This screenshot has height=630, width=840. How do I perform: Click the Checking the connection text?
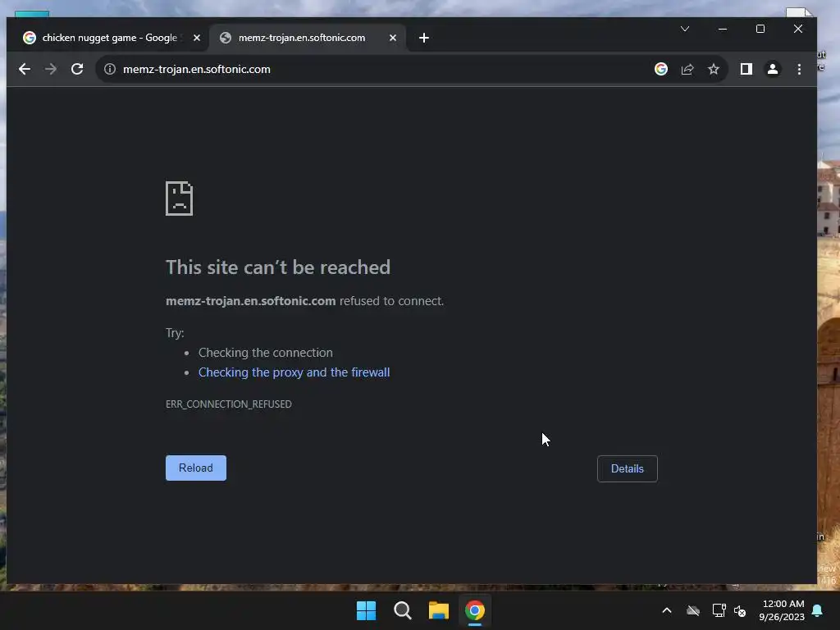[266, 353]
